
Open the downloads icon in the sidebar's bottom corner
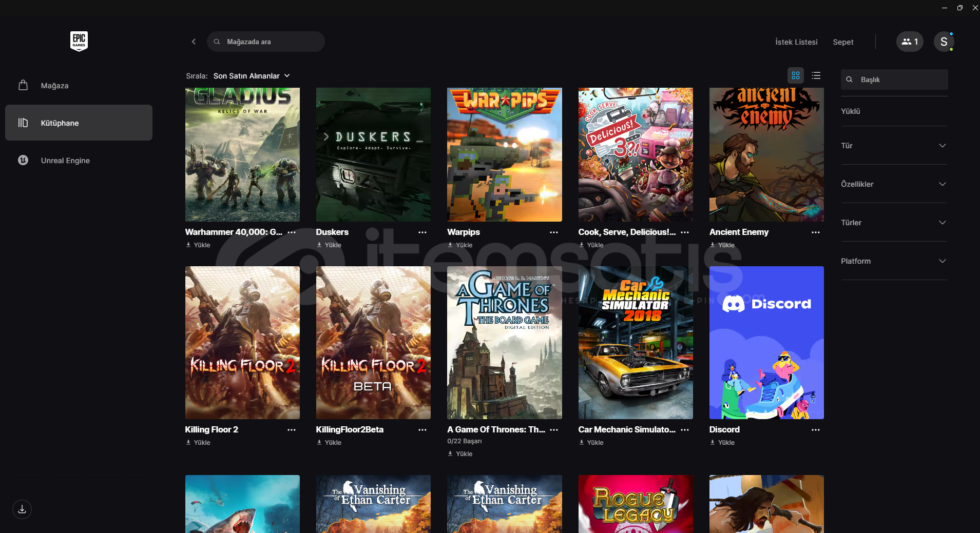pos(22,509)
